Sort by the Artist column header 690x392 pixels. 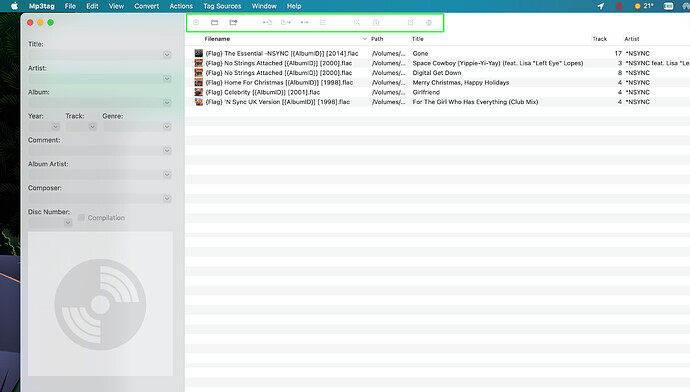pos(632,39)
